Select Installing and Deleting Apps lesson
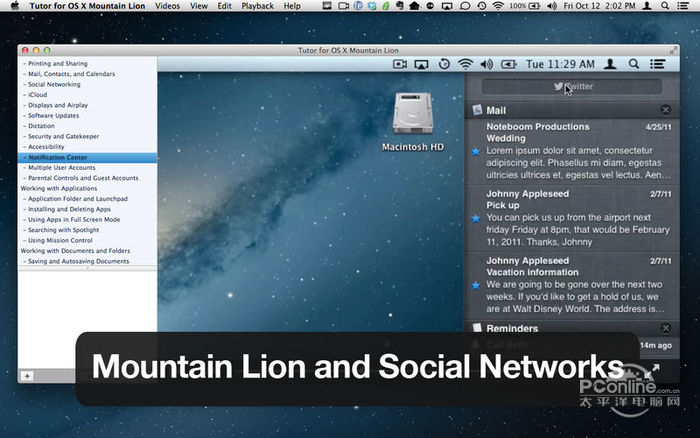Screen dimensions: 700x438 point(69,209)
